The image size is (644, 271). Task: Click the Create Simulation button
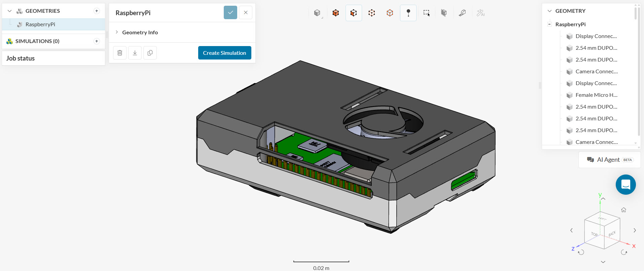click(224, 53)
